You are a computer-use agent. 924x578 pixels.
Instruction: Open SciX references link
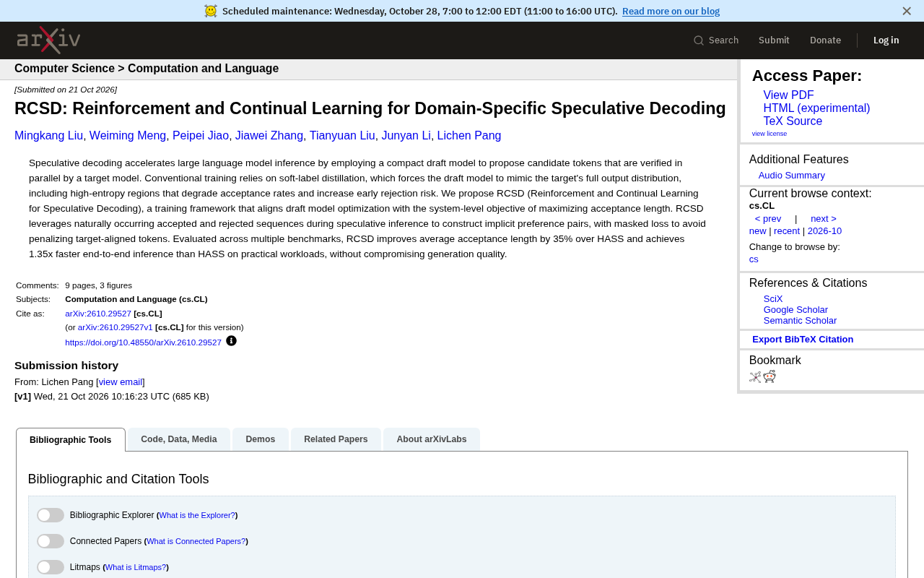[x=773, y=299]
